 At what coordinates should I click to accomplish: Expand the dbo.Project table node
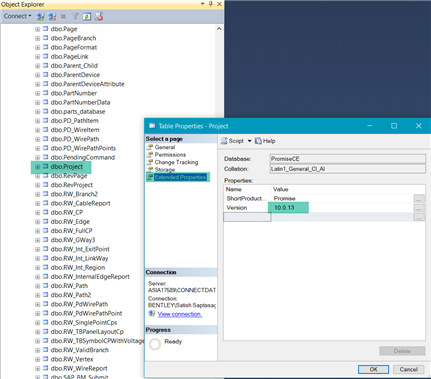37,167
